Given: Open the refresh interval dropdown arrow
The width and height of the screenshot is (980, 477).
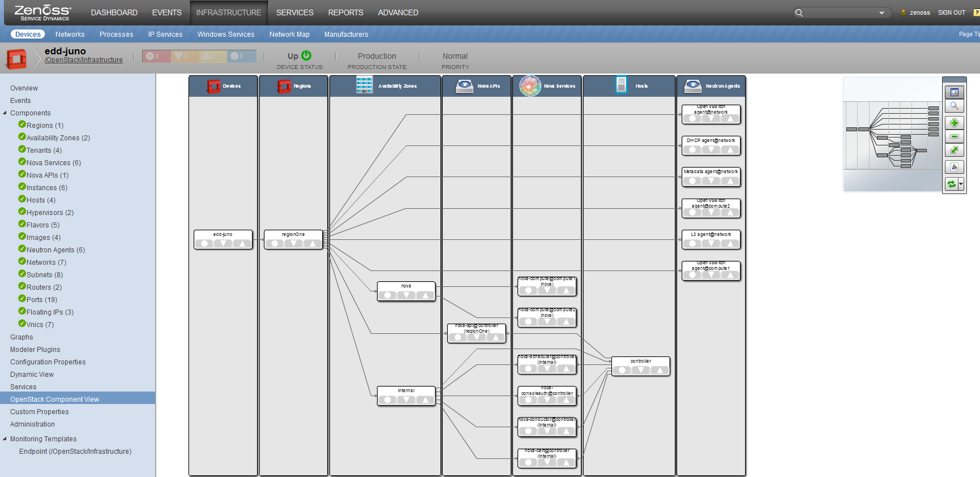Looking at the screenshot, I should [961, 184].
